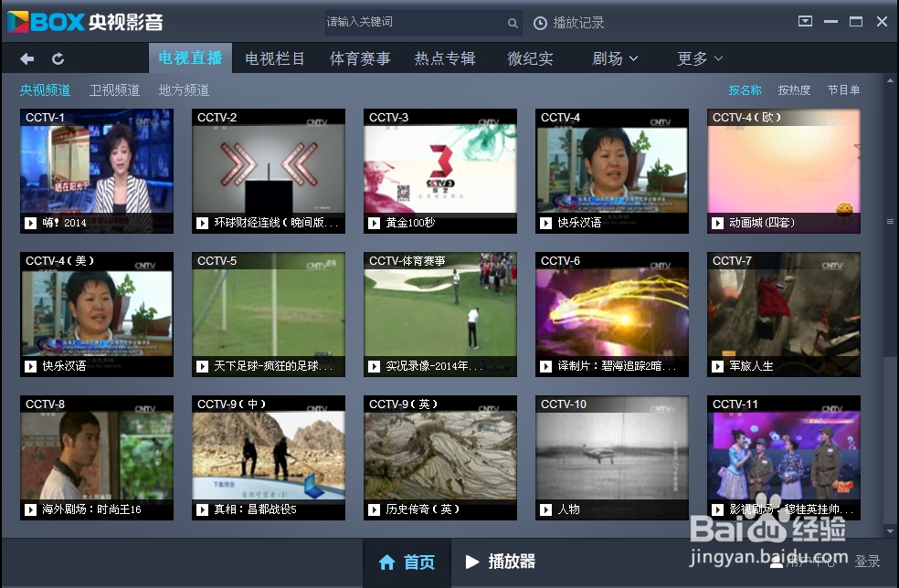Screen dimensions: 899x588
Task: Expand the 更多 dropdown menu
Action: 700,58
